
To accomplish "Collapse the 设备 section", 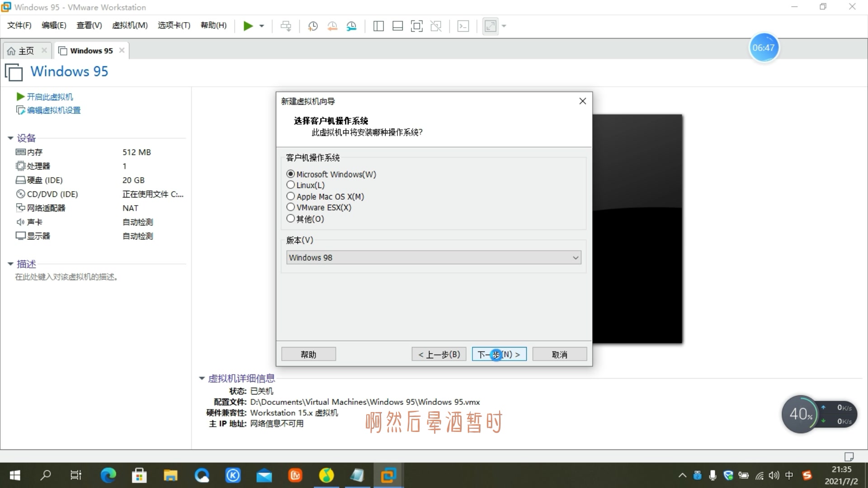I will click(10, 138).
